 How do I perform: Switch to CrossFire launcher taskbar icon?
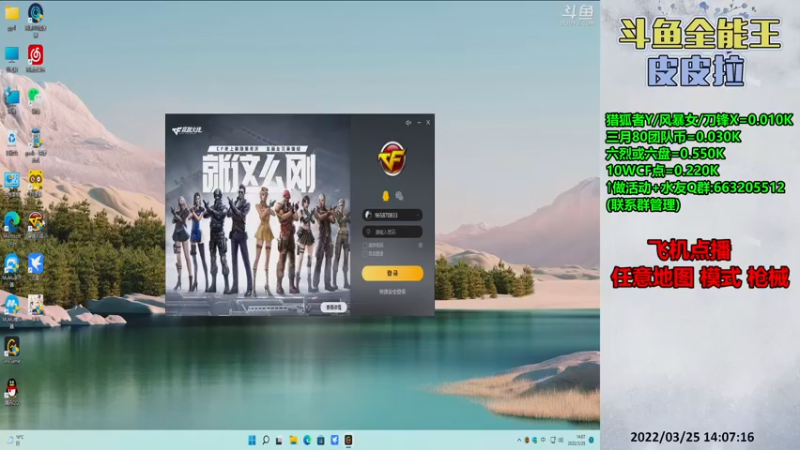coord(348,440)
